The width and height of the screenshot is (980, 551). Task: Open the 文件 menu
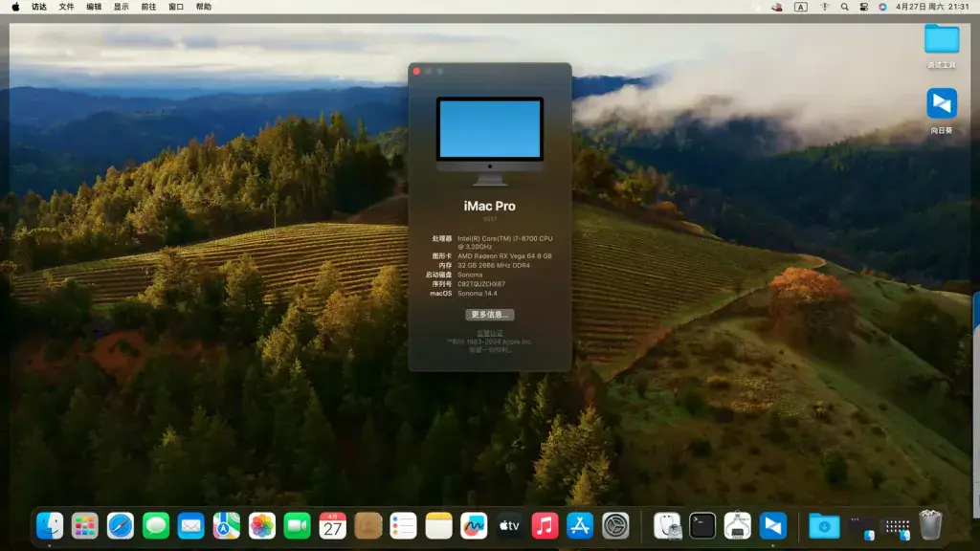click(x=66, y=7)
